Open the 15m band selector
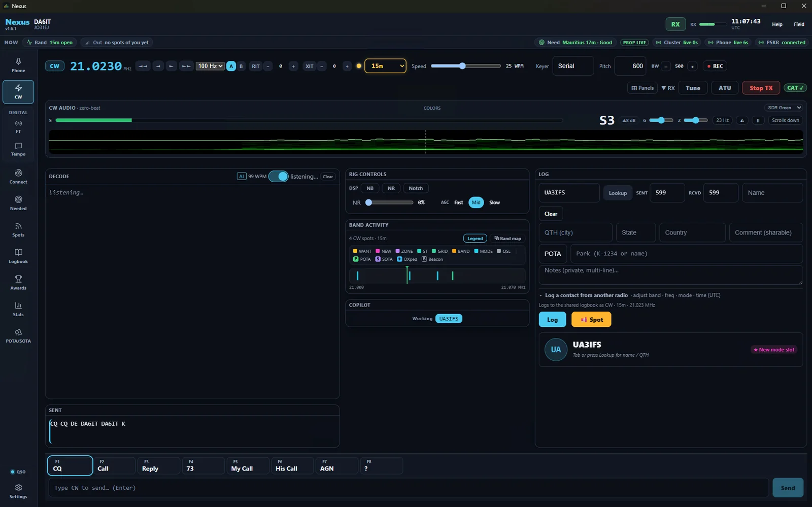 click(385, 66)
